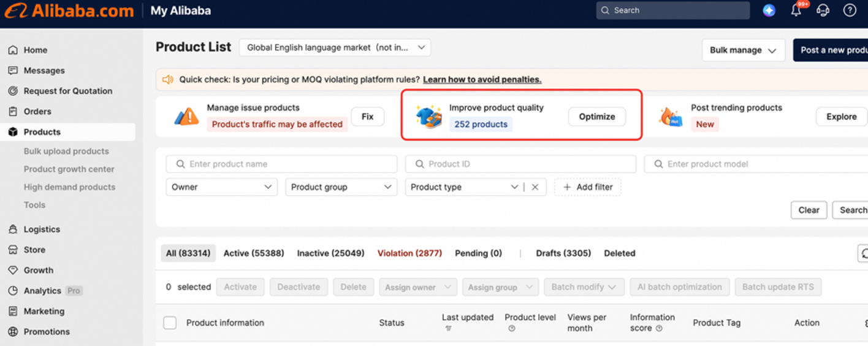Expand the Assign group dropdown
This screenshot has height=346, width=868.
tap(500, 287)
